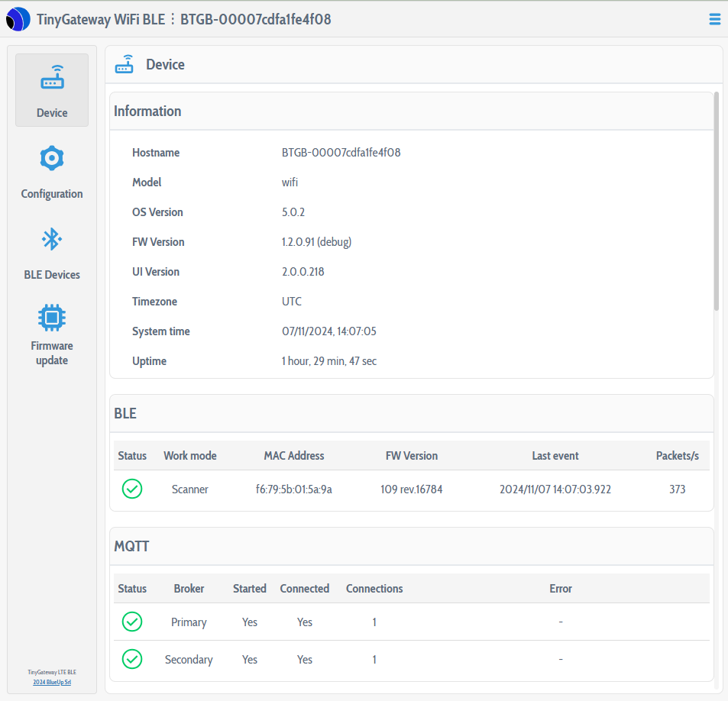The image size is (728, 701).
Task: Click the TinyGateway logo in the header
Action: click(18, 18)
